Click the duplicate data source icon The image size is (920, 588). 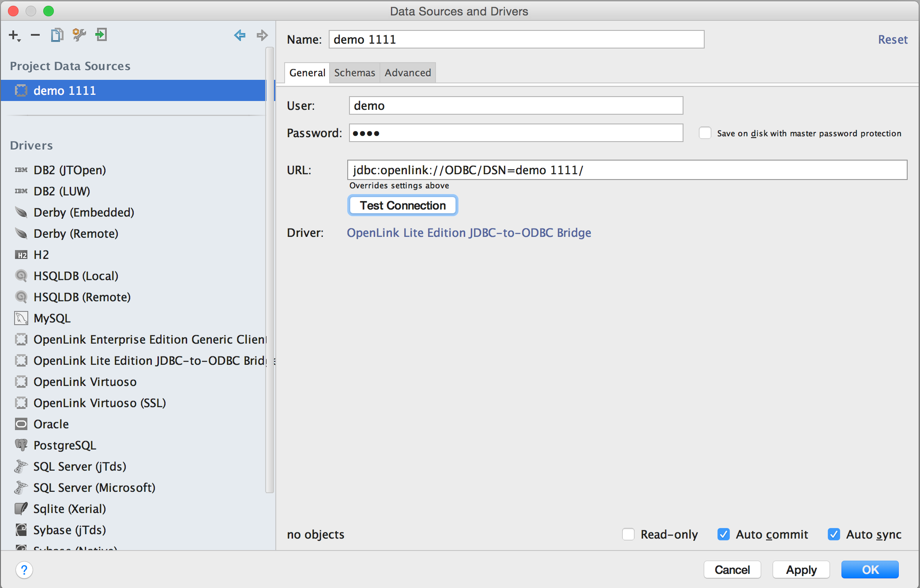coord(57,35)
